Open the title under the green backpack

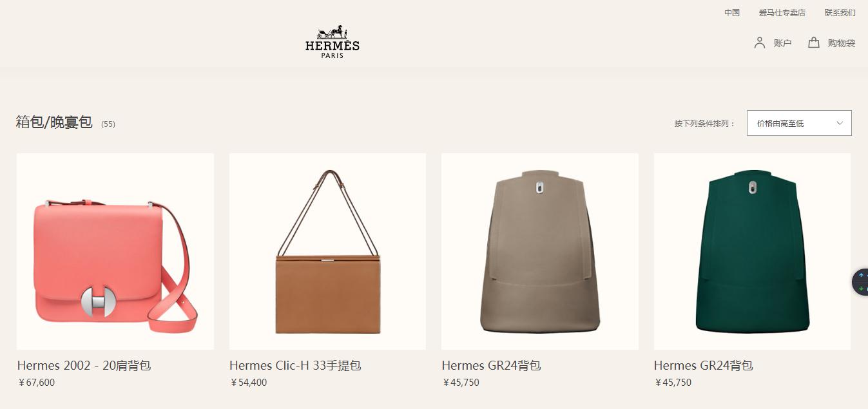703,366
